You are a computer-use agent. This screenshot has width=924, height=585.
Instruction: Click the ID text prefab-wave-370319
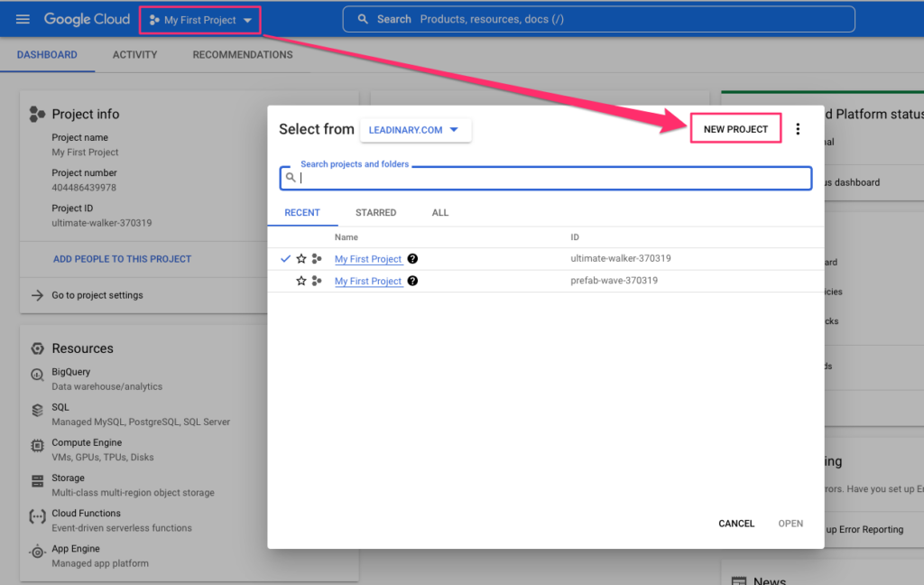(x=614, y=281)
